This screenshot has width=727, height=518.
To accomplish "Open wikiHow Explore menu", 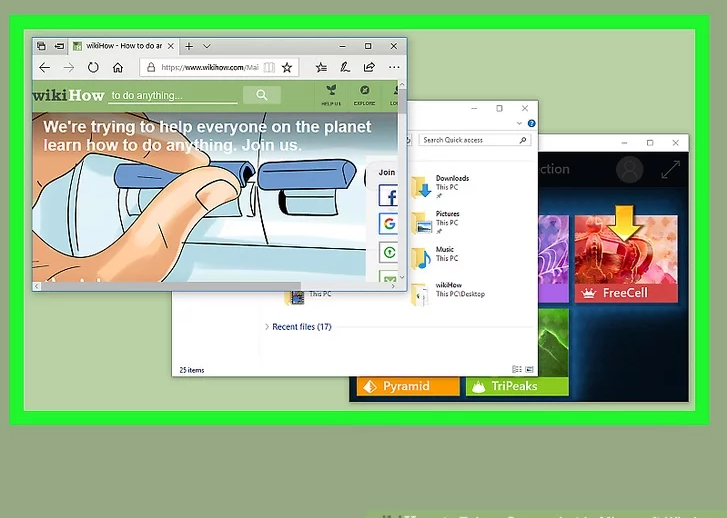I will click(364, 96).
